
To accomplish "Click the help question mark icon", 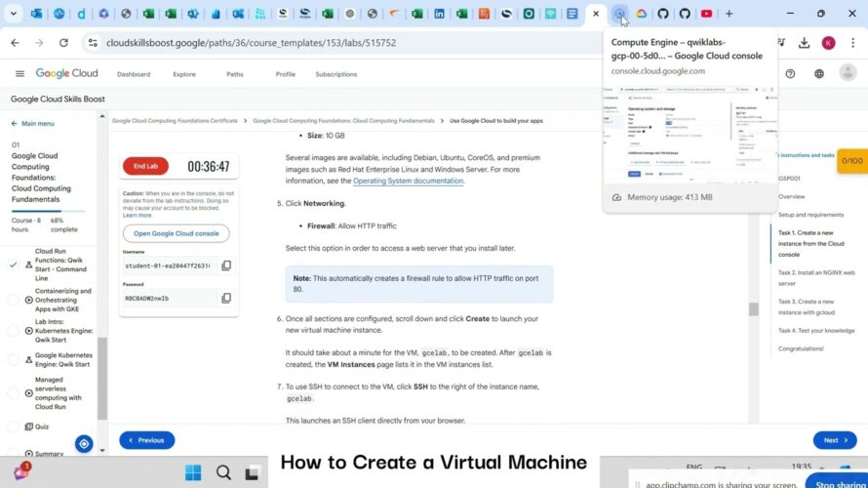I will [790, 73].
